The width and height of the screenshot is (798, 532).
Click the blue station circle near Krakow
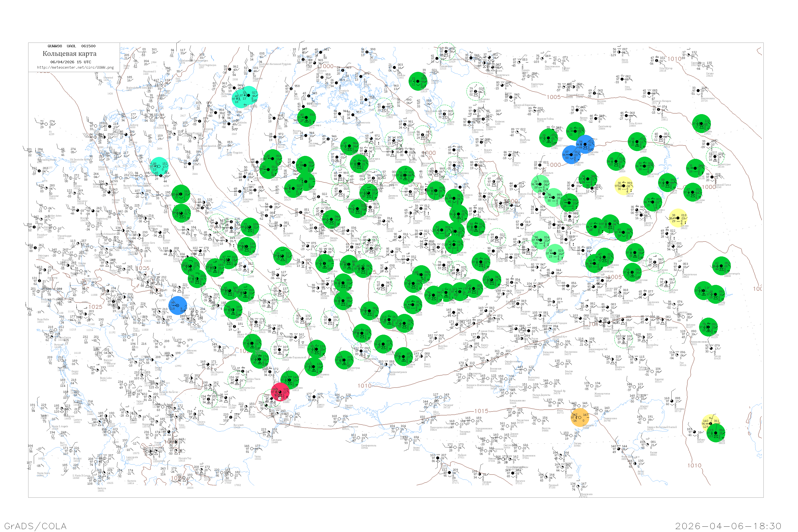[x=178, y=305]
